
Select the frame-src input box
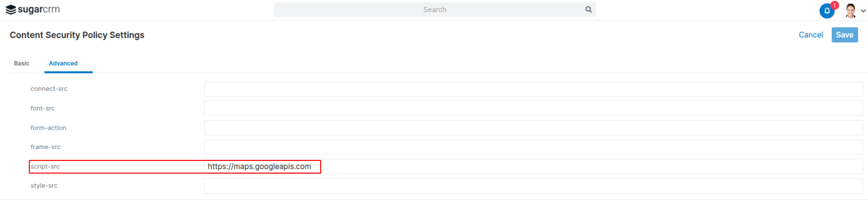(x=533, y=147)
